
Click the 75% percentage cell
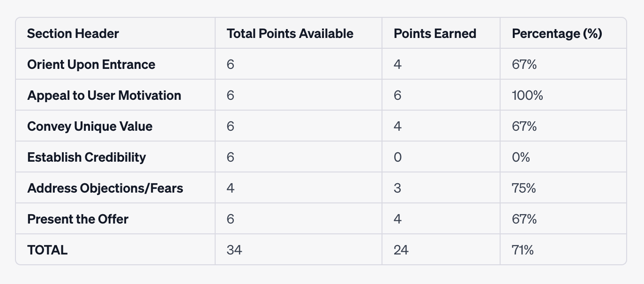pyautogui.click(x=524, y=188)
